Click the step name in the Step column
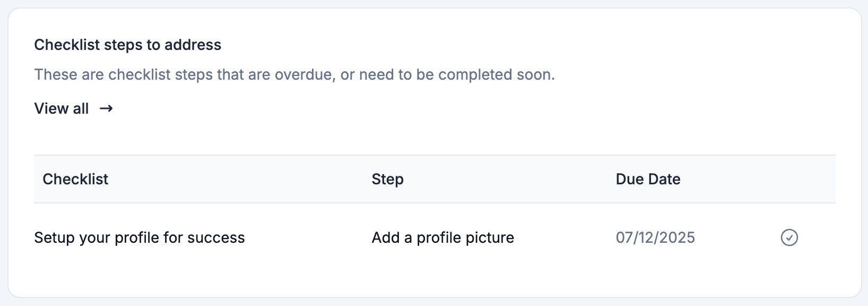 [x=443, y=237]
